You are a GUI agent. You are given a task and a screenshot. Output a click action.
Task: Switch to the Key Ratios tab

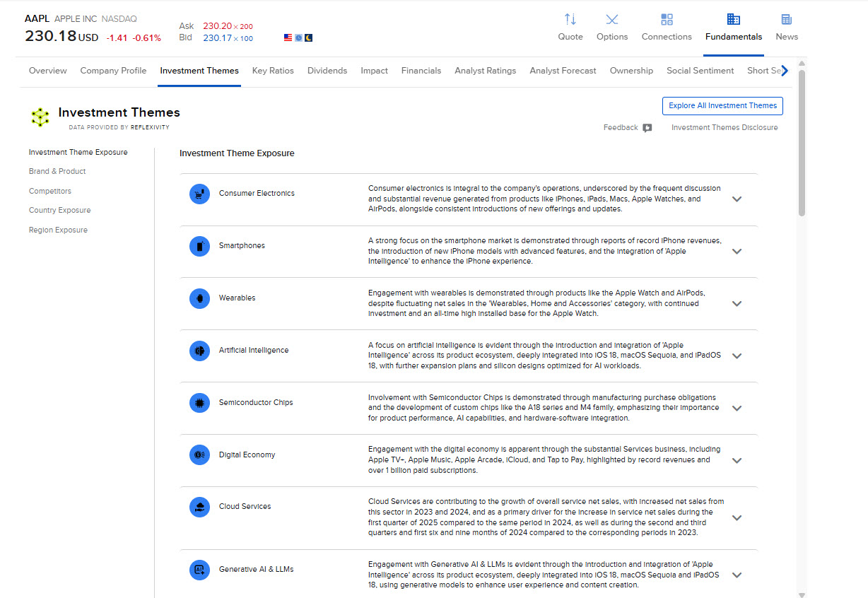[273, 71]
